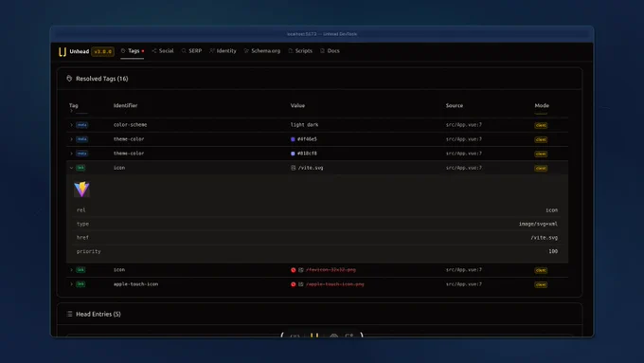Expand the apple-touch-icon row
The width and height of the screenshot is (644, 363).
[x=71, y=284]
